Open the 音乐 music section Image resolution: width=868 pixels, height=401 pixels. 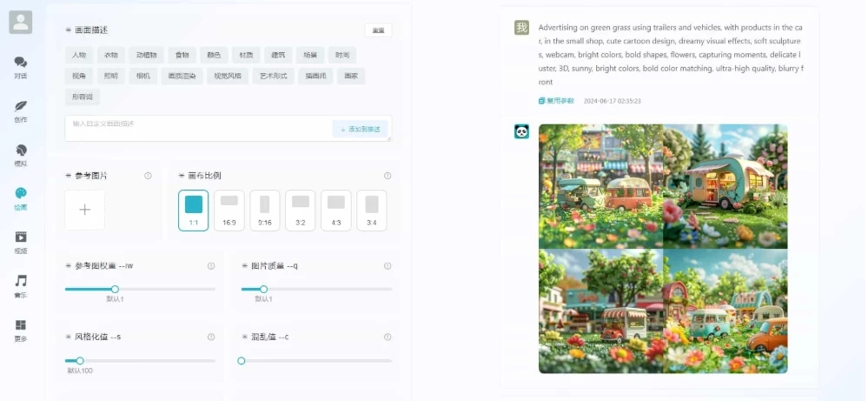click(x=21, y=285)
